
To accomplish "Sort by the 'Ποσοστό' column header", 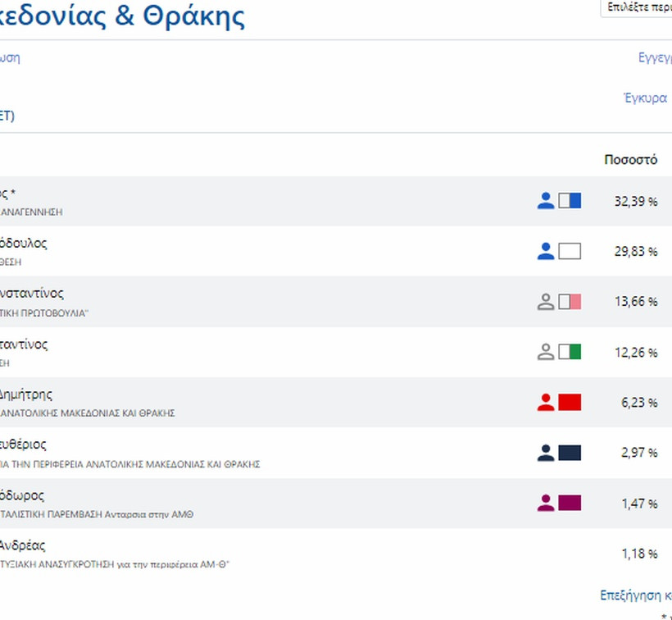I will [630, 160].
